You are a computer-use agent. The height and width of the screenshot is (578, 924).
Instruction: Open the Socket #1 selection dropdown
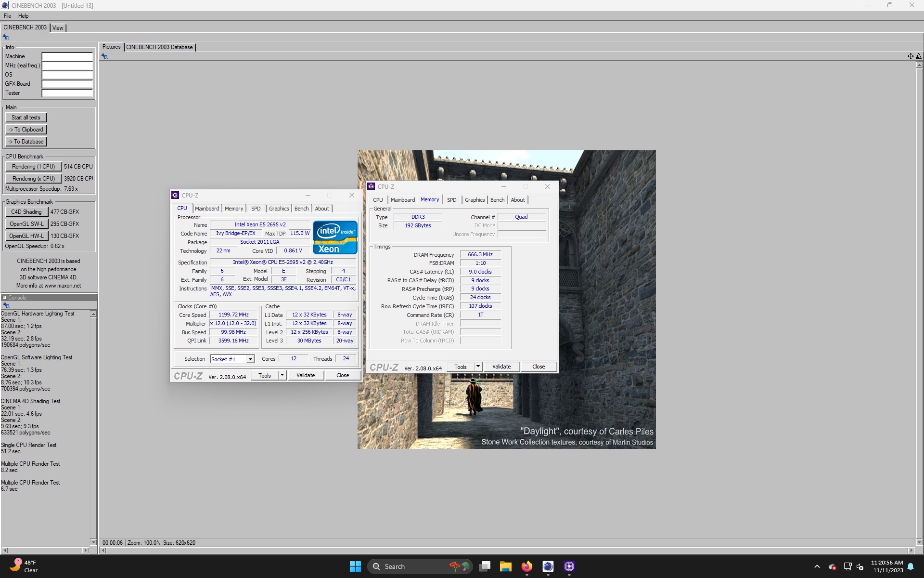pyautogui.click(x=250, y=359)
